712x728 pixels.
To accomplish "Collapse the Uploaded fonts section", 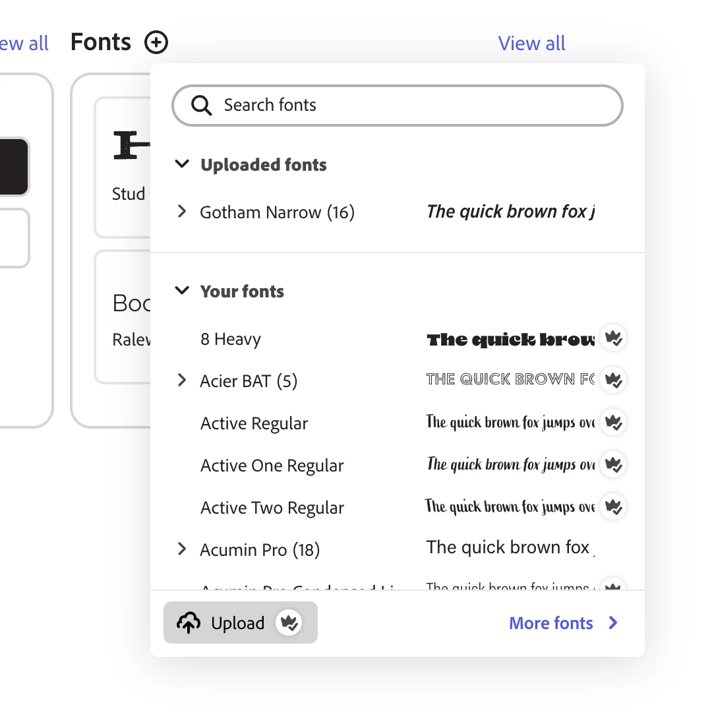I will point(182,164).
